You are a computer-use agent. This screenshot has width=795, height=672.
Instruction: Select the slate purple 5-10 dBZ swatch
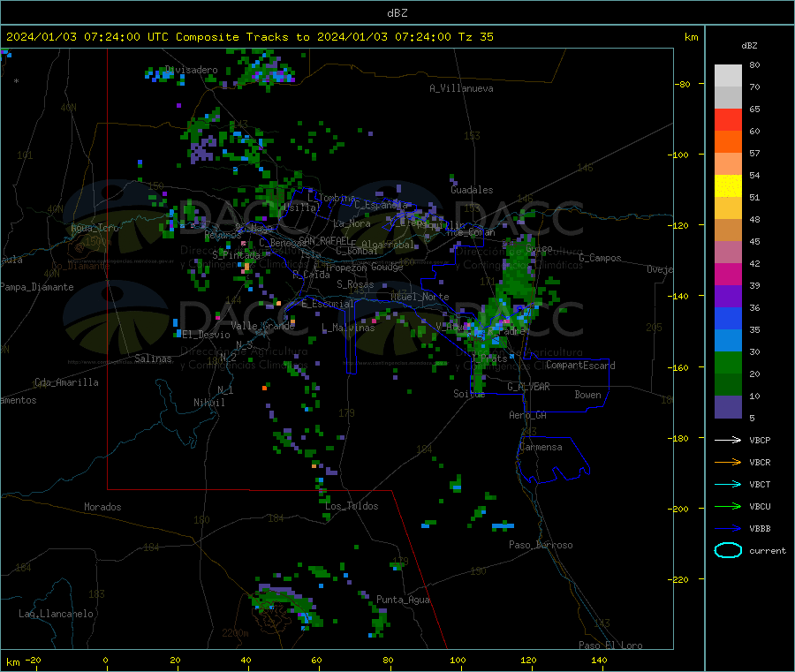tap(728, 406)
